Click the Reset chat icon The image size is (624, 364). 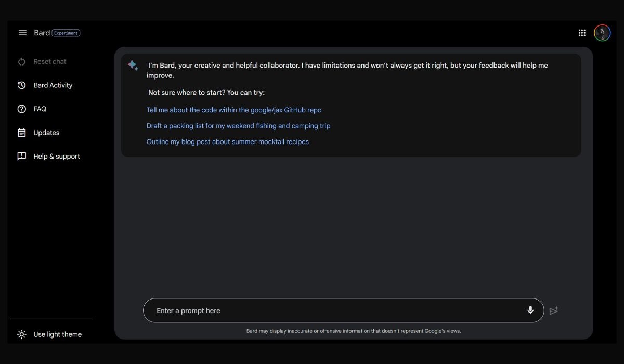tap(22, 62)
